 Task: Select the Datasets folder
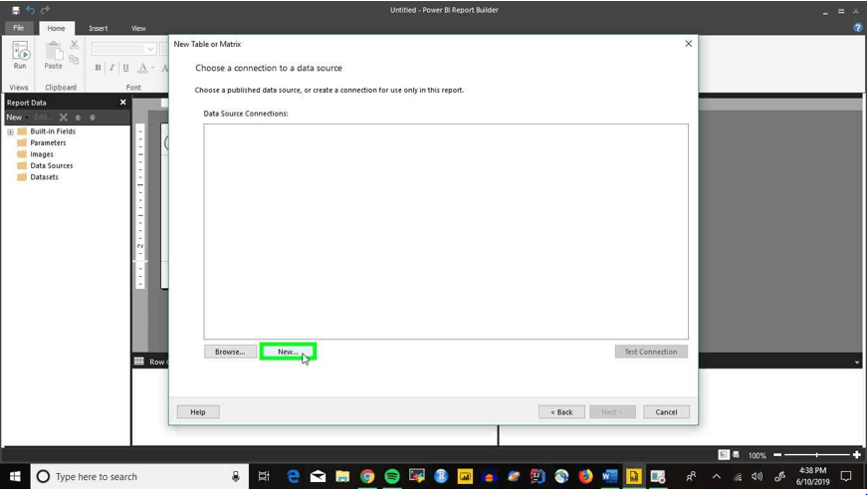pos(38,177)
